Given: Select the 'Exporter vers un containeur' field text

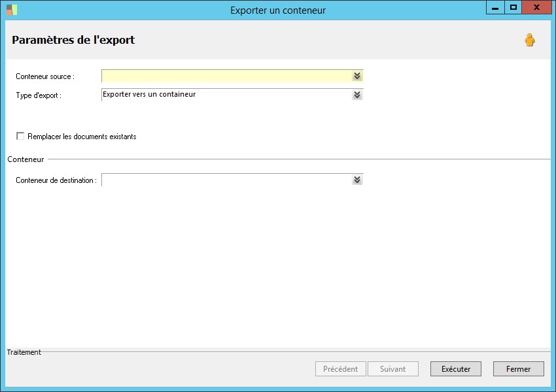Looking at the screenshot, I should click(149, 95).
